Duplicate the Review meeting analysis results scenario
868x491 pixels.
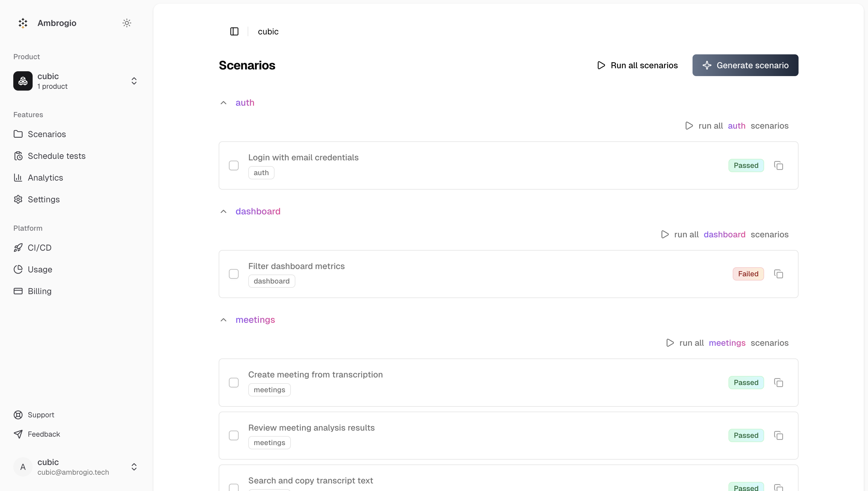(779, 435)
